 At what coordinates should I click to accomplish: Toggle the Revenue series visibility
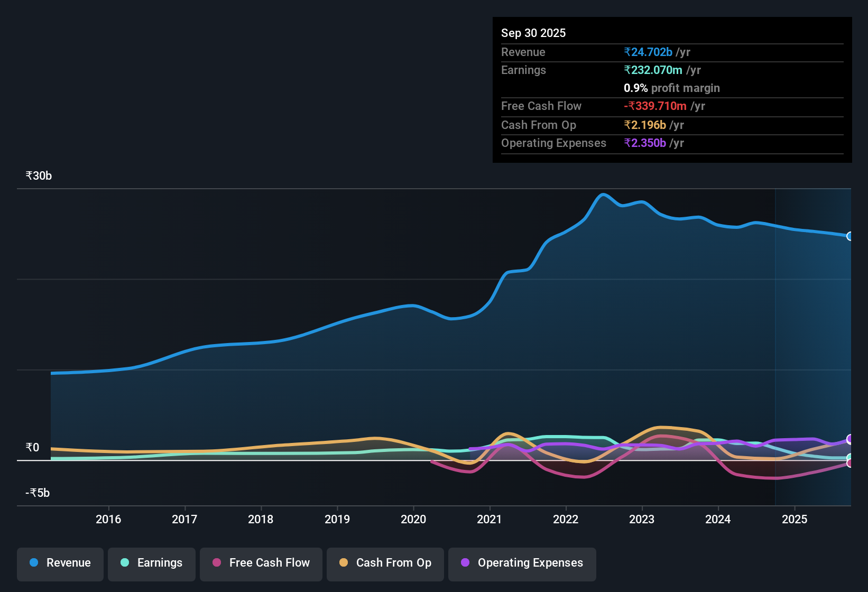point(60,563)
